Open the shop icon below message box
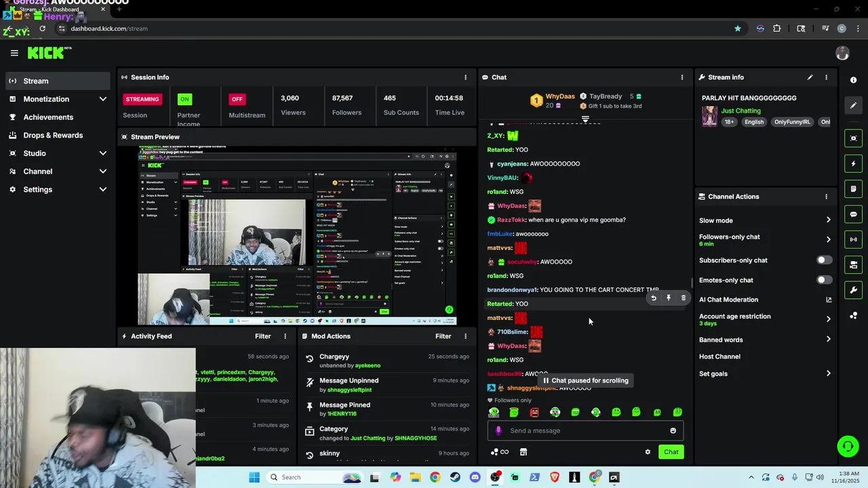The height and width of the screenshot is (488, 868). tap(523, 452)
